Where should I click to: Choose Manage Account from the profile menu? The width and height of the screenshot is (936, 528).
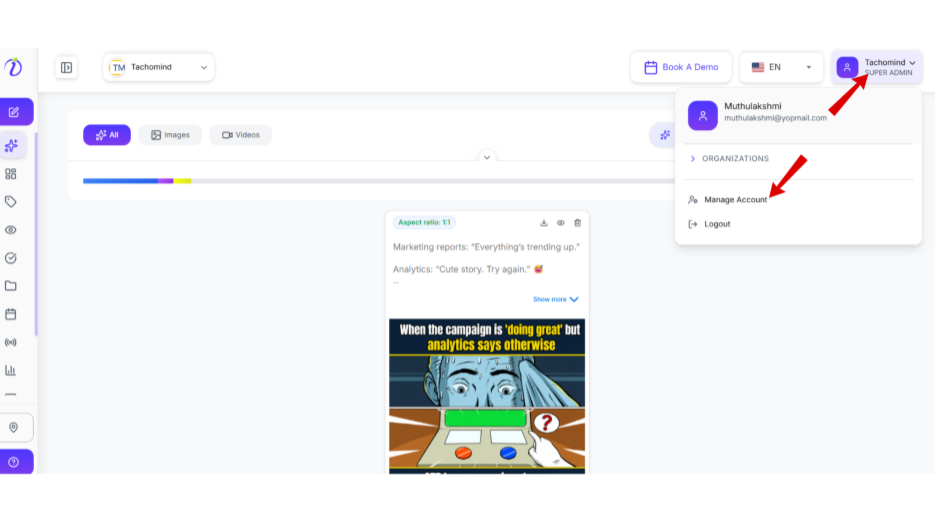[728, 199]
